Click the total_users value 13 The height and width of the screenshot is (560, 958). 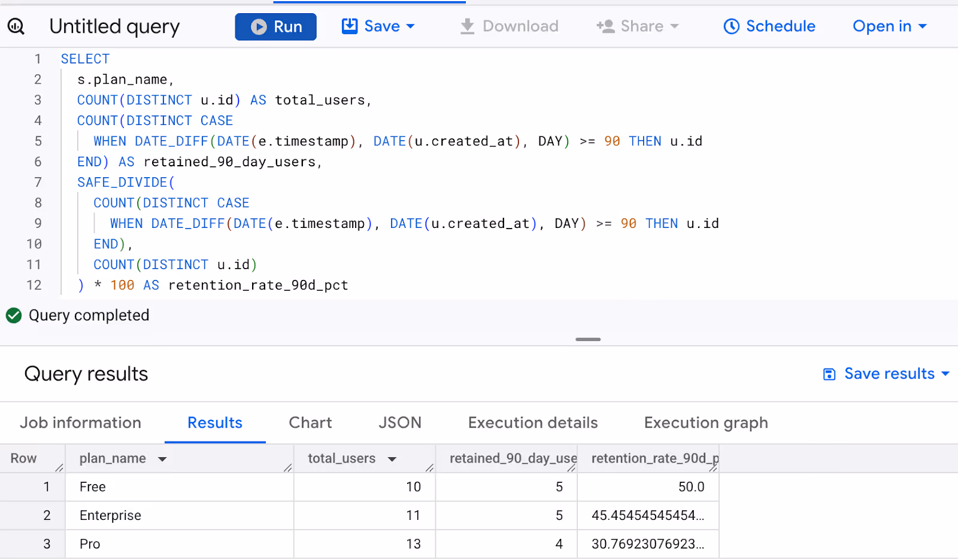413,544
